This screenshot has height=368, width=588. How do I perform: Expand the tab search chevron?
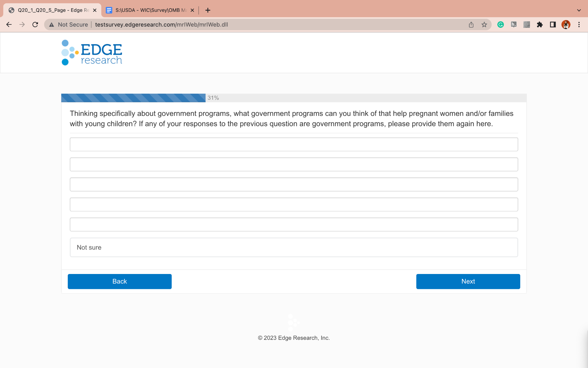[579, 10]
